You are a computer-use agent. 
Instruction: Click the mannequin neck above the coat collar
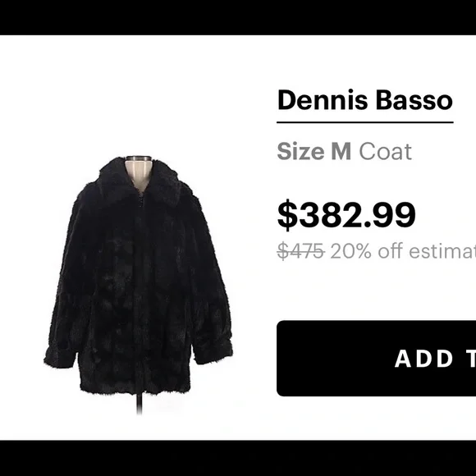pos(138,170)
